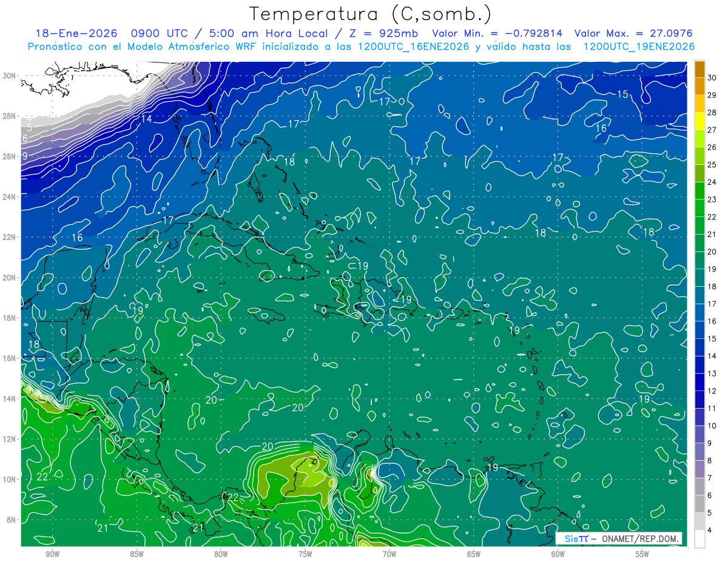Image resolution: width=728 pixels, height=562 pixels.
Task: Click the title "Temperatura (C,somb.)"
Action: tap(371, 14)
